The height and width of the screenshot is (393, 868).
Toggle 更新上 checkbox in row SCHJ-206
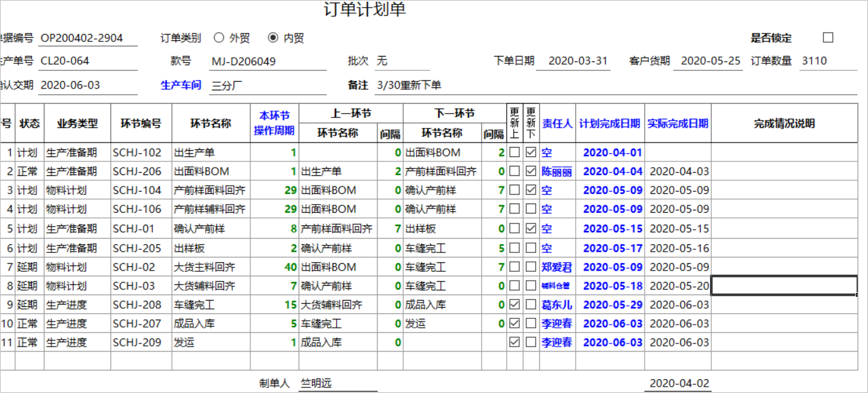point(515,171)
